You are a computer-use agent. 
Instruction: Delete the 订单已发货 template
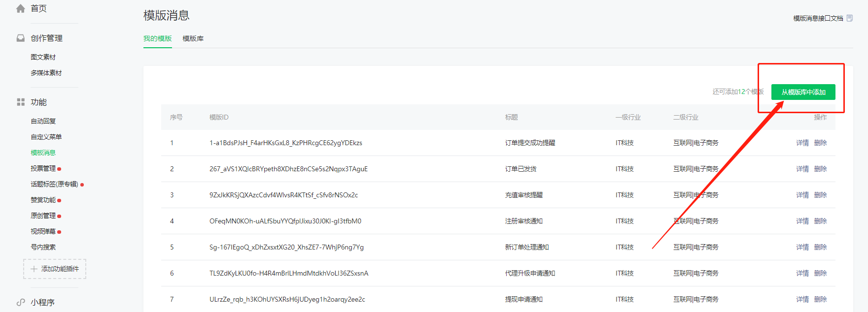pos(820,169)
